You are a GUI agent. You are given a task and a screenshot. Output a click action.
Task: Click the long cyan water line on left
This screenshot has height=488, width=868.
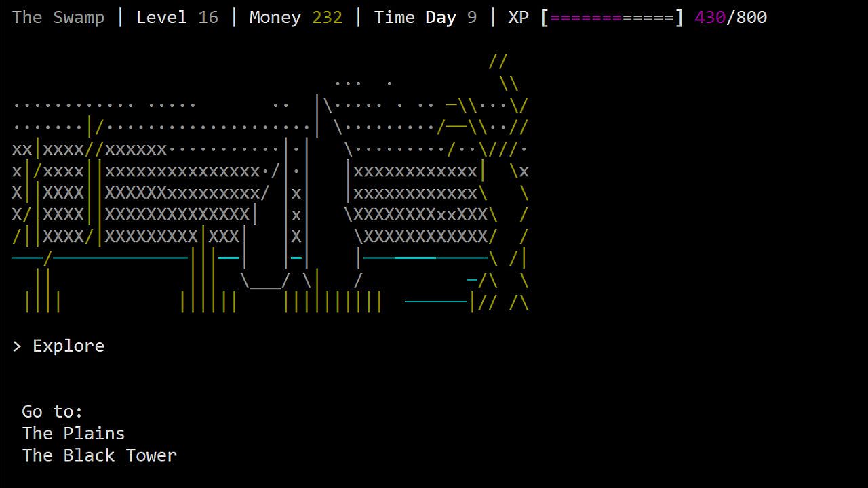click(x=119, y=258)
